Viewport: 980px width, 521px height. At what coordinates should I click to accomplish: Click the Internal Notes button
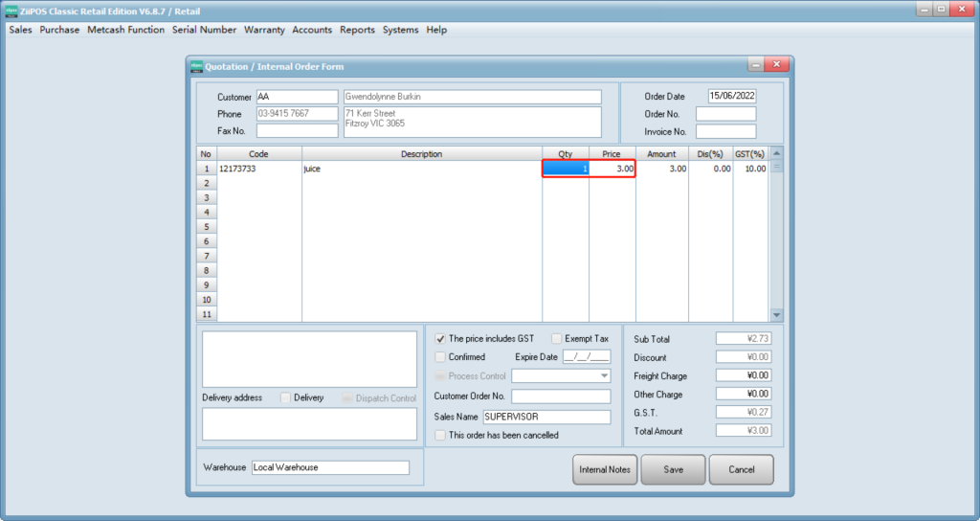coord(605,469)
